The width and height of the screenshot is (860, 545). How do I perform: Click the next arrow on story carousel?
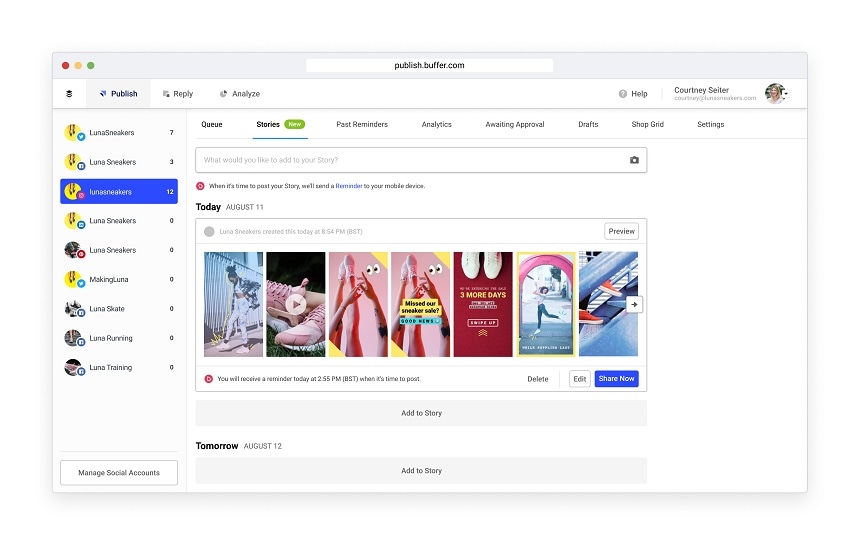(634, 304)
